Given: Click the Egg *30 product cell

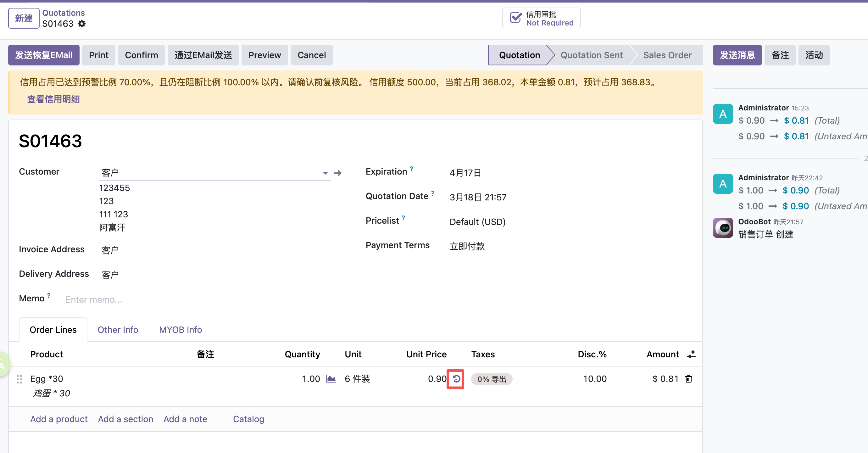Looking at the screenshot, I should (47, 379).
